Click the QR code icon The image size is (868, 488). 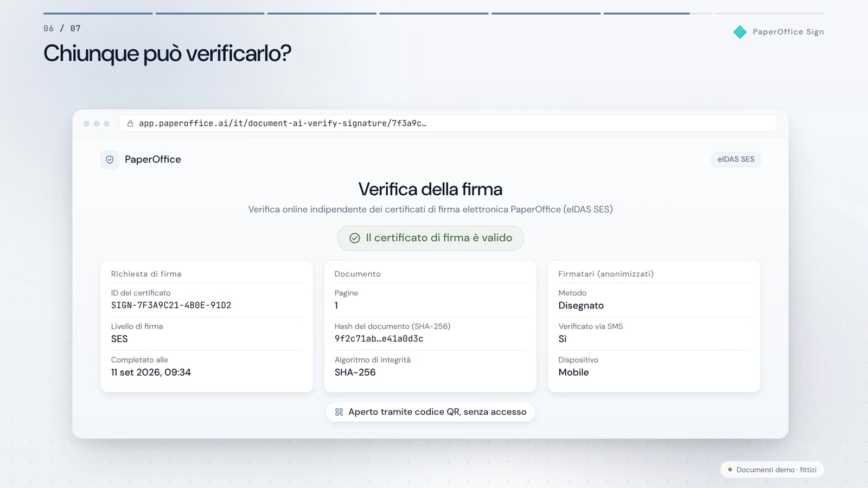pos(339,412)
